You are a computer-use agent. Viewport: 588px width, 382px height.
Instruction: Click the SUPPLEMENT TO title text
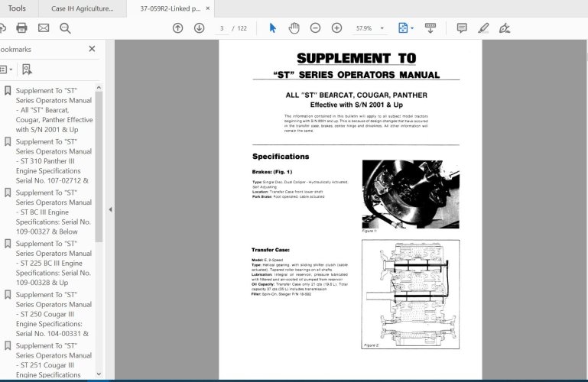tap(356, 58)
